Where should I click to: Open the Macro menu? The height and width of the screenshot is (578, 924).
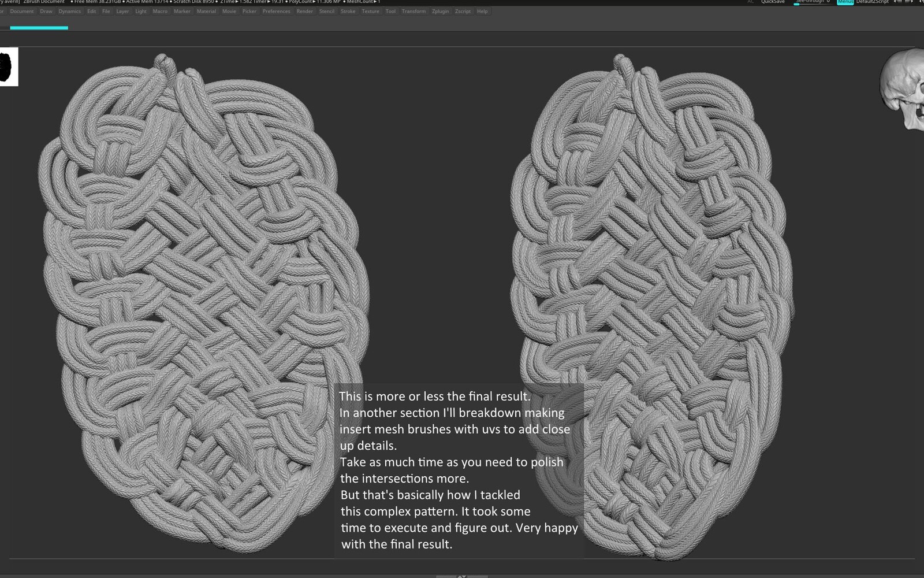click(160, 12)
